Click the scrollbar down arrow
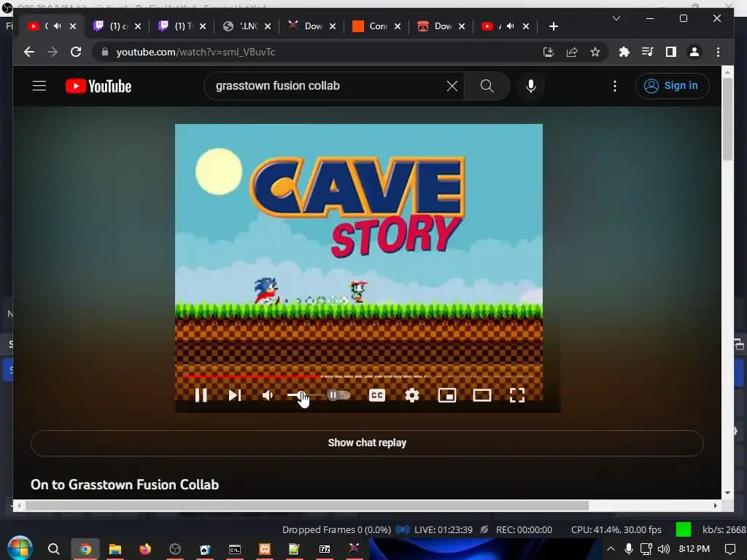Image resolution: width=747 pixels, height=560 pixels. click(727, 492)
